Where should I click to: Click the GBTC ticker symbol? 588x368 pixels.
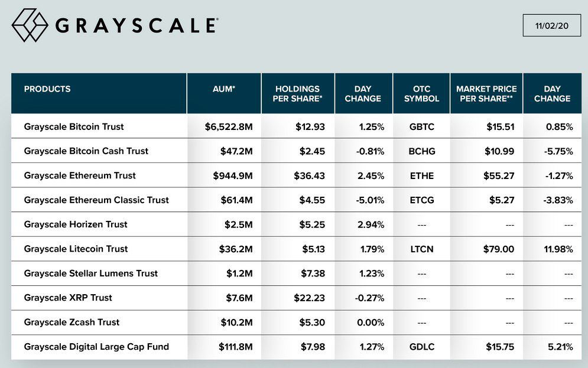[x=421, y=126]
